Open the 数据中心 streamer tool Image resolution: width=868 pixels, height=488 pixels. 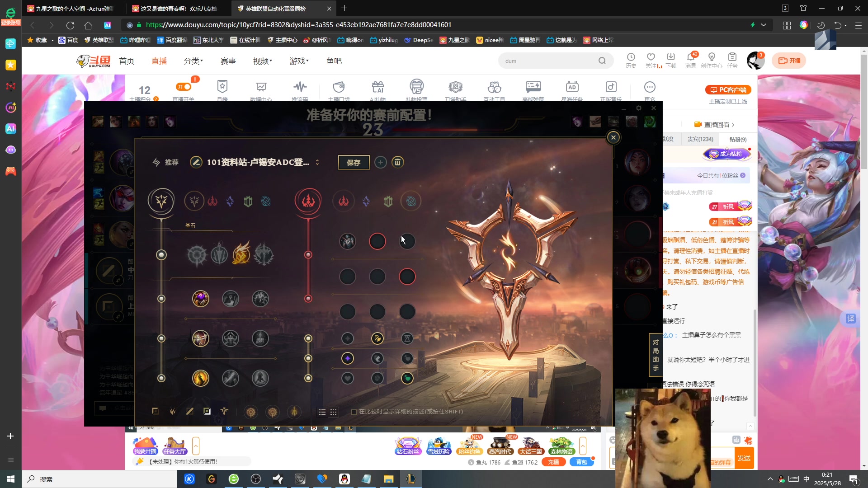click(x=261, y=91)
